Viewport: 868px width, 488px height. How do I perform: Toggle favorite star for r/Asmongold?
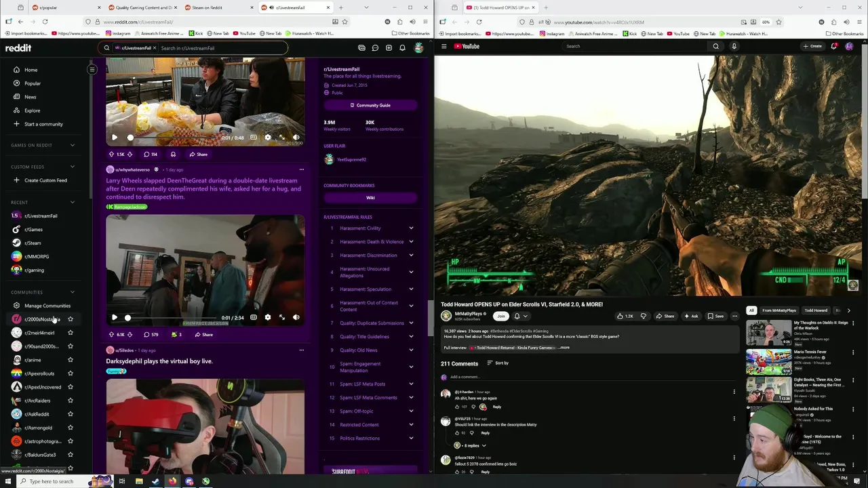71,428
